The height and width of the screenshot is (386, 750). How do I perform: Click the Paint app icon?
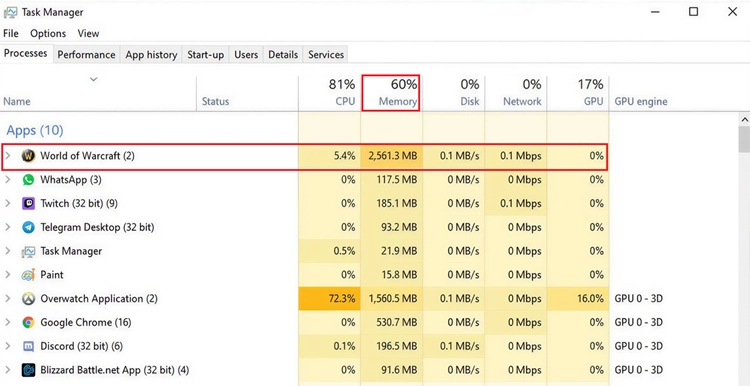click(x=28, y=275)
